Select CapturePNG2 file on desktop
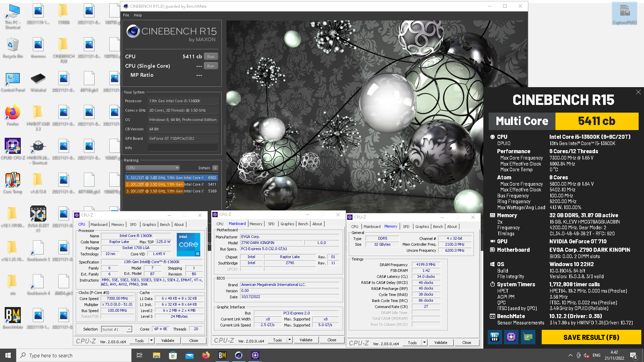Image resolution: width=644 pixels, height=362 pixels. (625, 13)
